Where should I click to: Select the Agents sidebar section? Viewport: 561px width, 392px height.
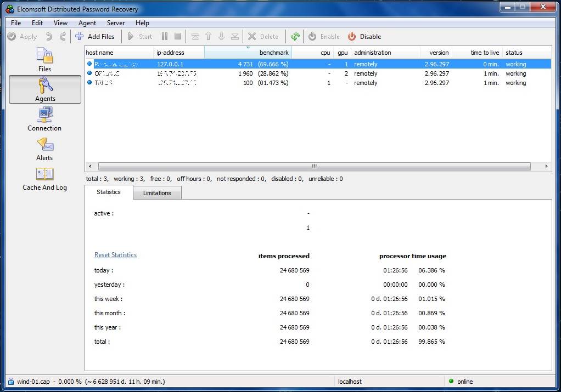point(45,89)
